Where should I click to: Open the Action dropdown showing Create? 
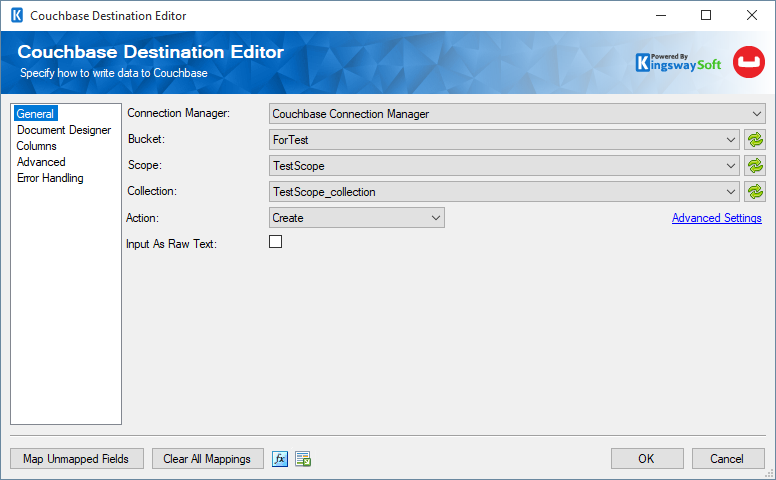[x=357, y=218]
